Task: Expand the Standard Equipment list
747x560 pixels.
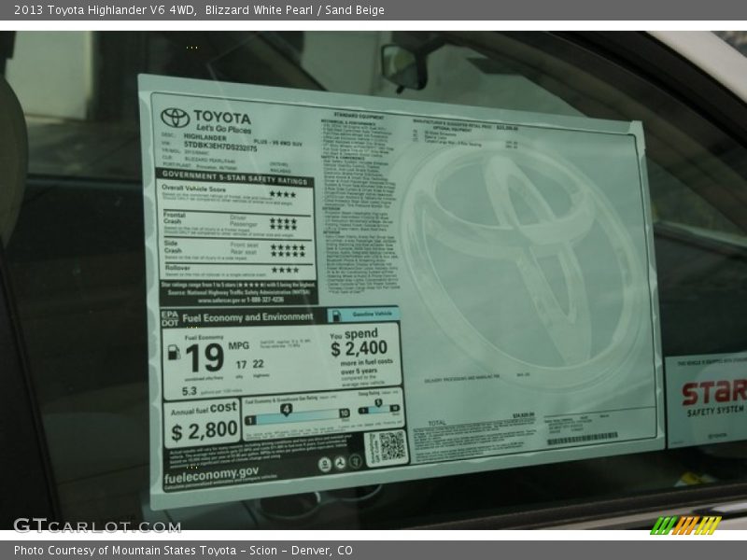Action: [360, 113]
